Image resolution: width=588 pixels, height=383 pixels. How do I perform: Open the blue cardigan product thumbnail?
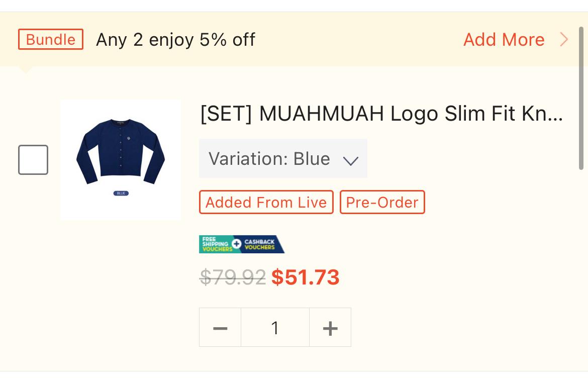pos(121,160)
